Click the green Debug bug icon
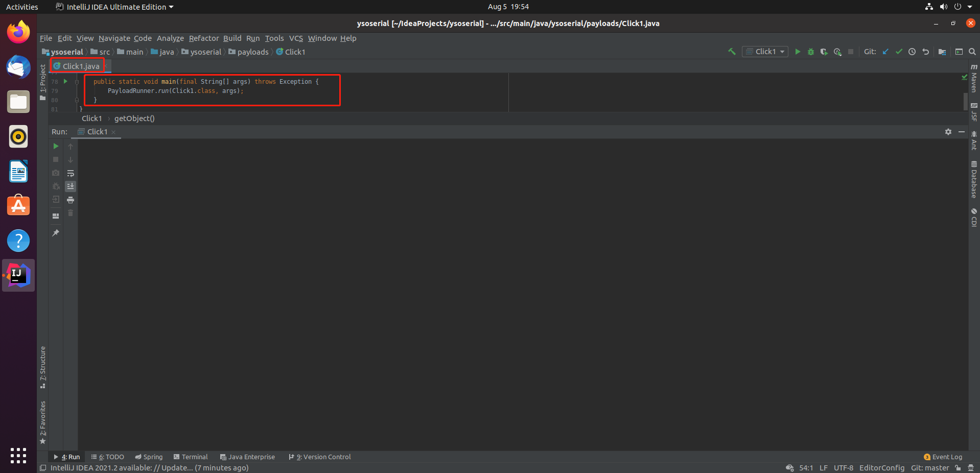 coord(810,52)
